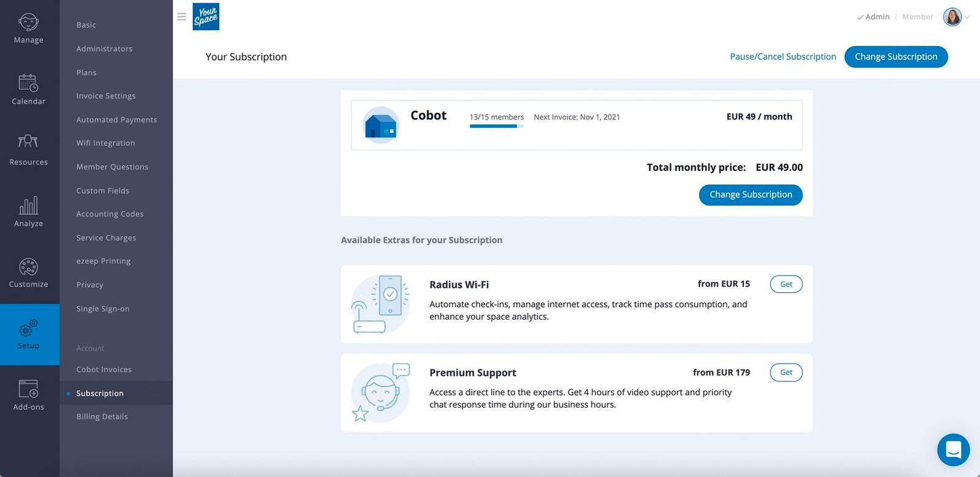The width and height of the screenshot is (980, 477).
Task: Click the Radius Wi-Fi title
Action: pos(459,285)
